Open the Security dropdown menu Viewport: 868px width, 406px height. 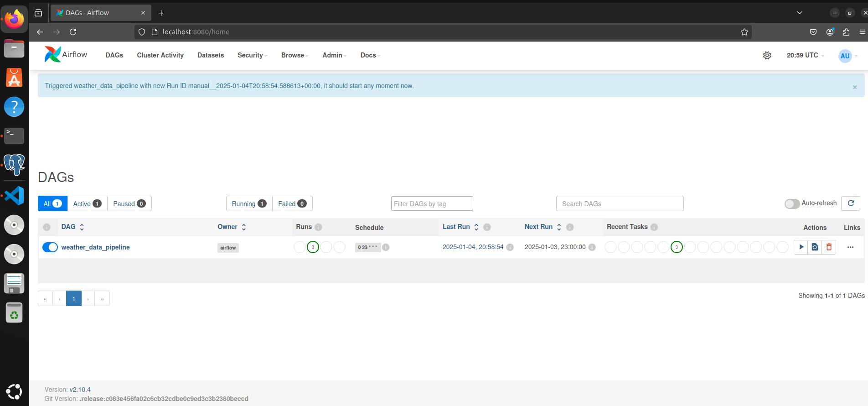tap(252, 55)
